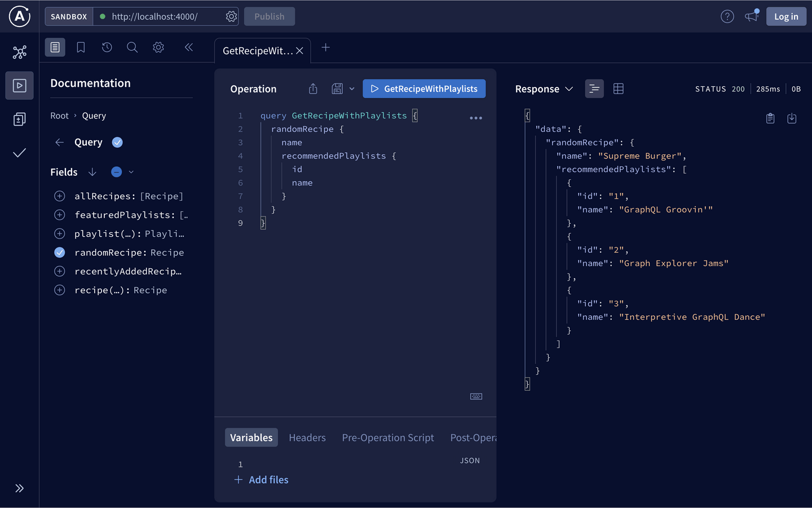Switch the Response view to table layout
Viewport: 812px width, 508px height.
[618, 89]
